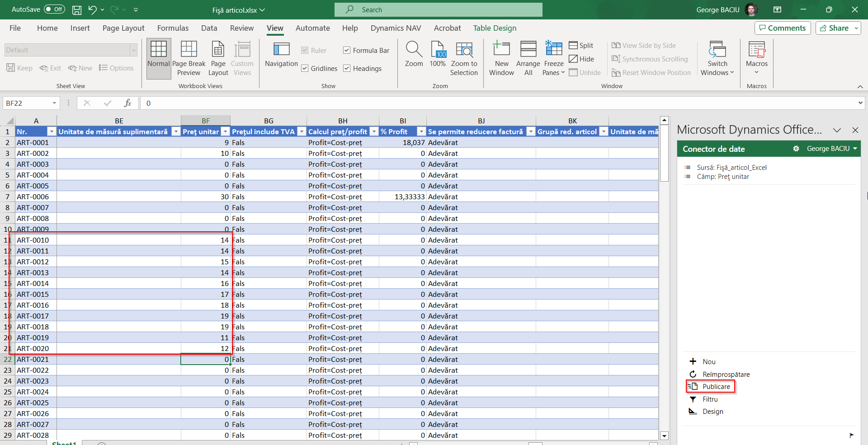Click the Fișă articol.xlsx file name

[235, 10]
